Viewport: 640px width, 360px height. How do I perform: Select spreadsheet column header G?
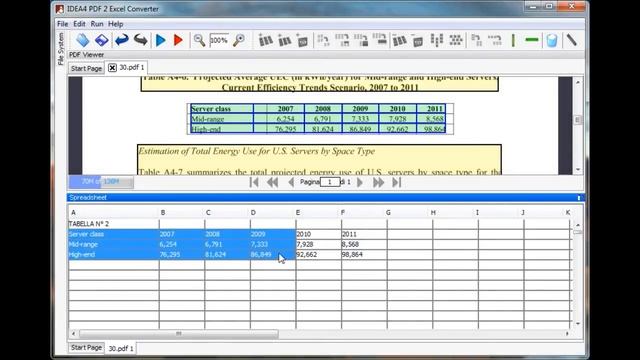point(409,212)
